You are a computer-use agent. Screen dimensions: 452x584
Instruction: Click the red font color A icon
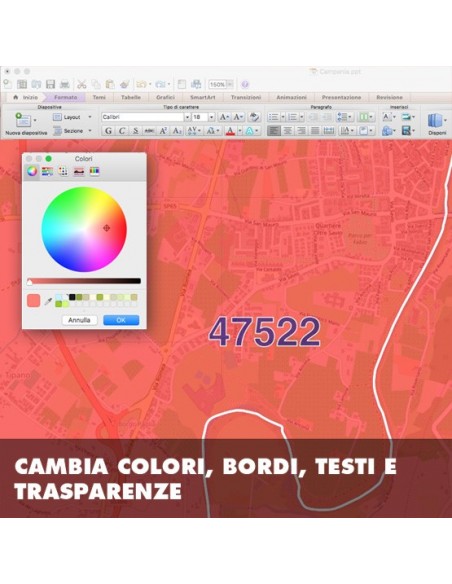[x=230, y=131]
